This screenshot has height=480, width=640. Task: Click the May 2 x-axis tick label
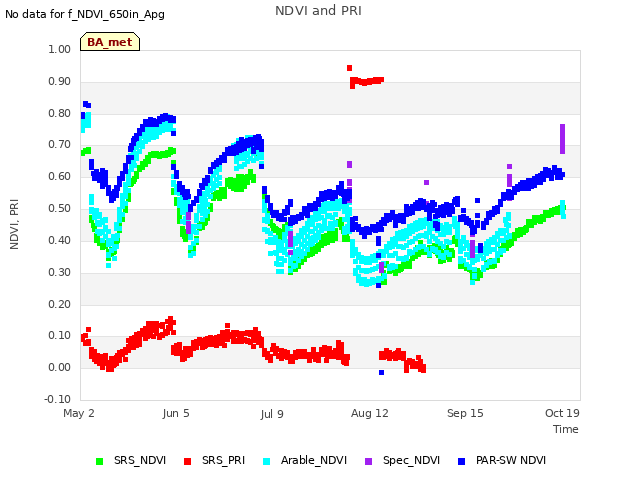pos(79,413)
